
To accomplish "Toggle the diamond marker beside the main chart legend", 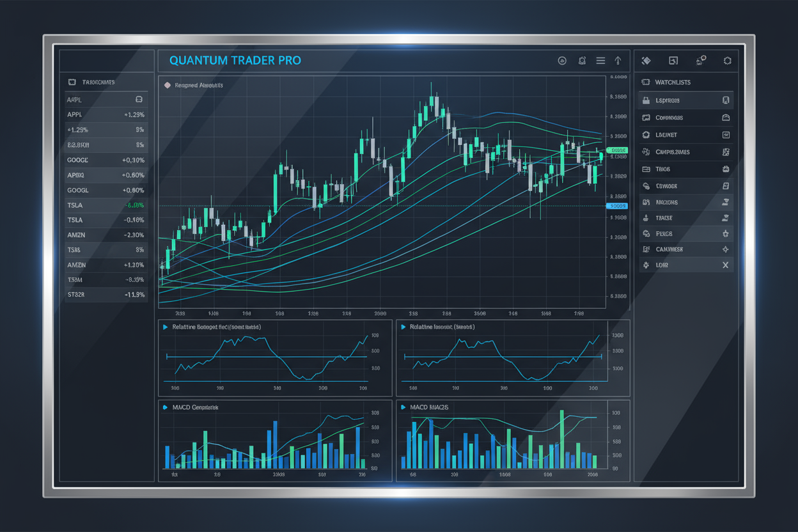I will coord(168,85).
